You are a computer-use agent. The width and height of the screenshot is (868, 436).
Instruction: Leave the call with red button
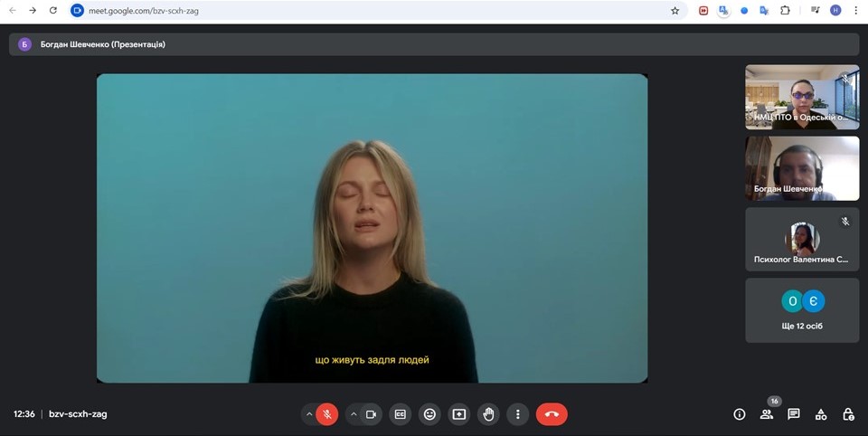pos(552,414)
